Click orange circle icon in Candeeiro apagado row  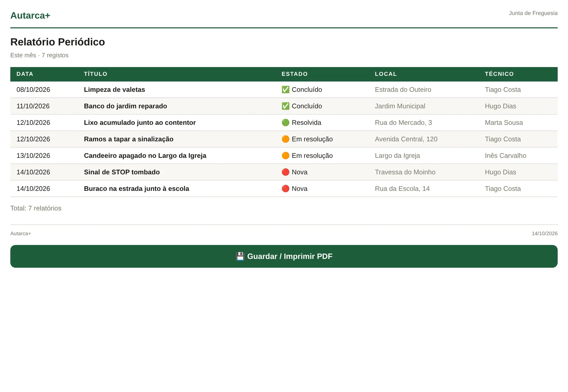coord(285,155)
